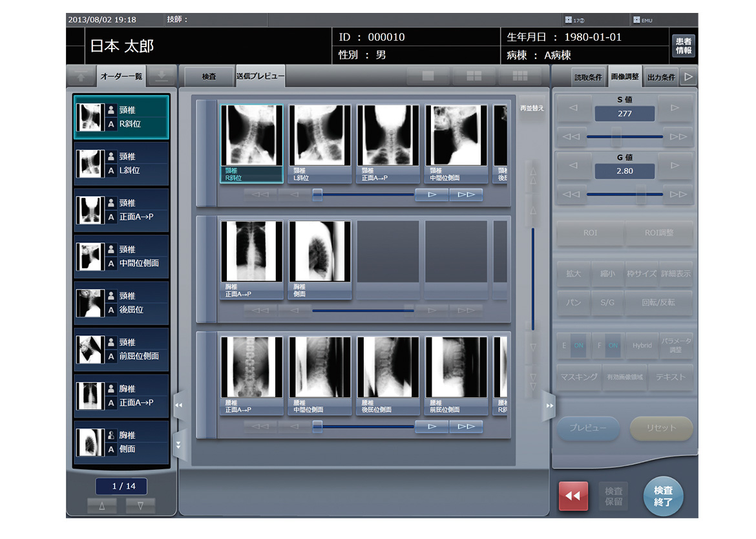
Task: Click the download arrow icon beside オーダー一覧
Action: 161,76
